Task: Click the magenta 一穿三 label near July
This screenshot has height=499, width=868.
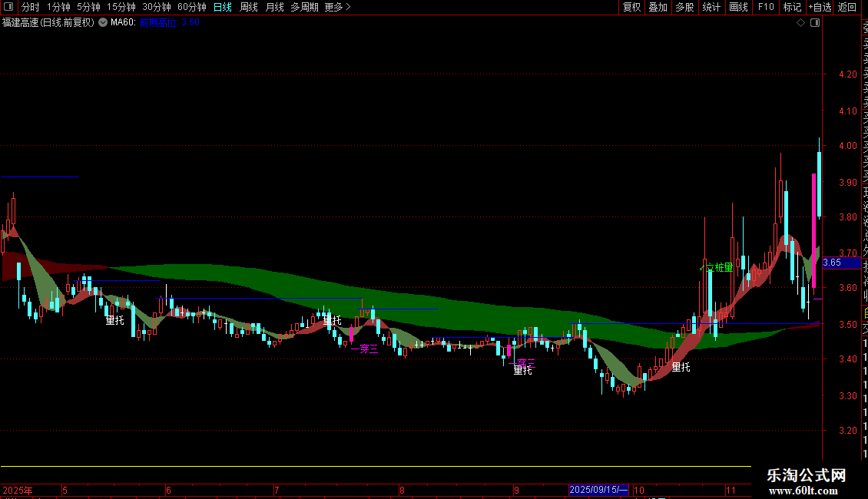Action: tap(364, 349)
